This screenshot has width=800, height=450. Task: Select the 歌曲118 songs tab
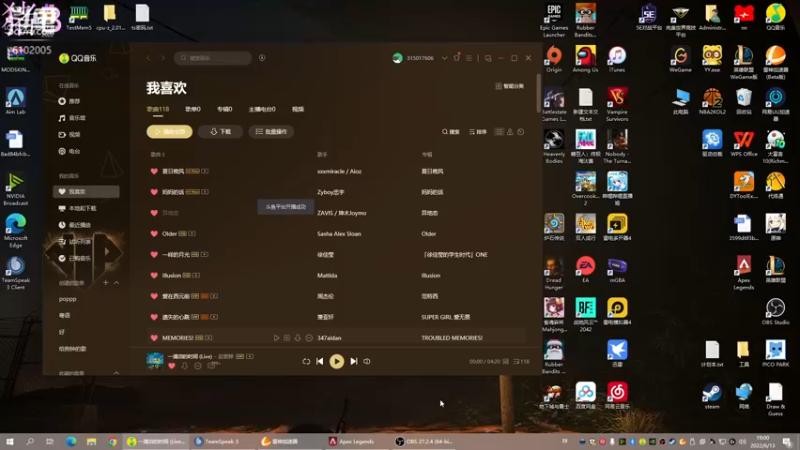(x=158, y=109)
